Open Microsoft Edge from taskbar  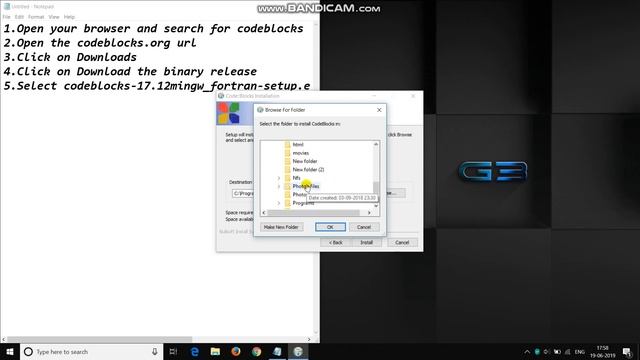pyautogui.click(x=195, y=351)
